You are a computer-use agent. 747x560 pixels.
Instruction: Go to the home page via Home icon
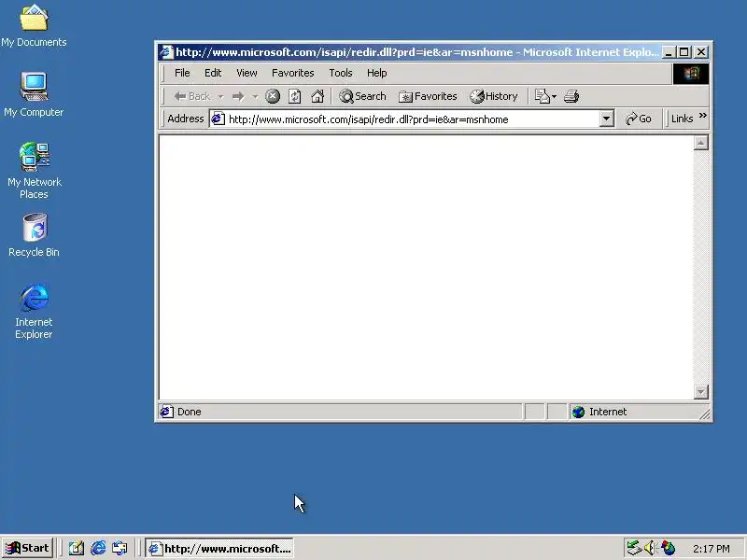pos(317,97)
